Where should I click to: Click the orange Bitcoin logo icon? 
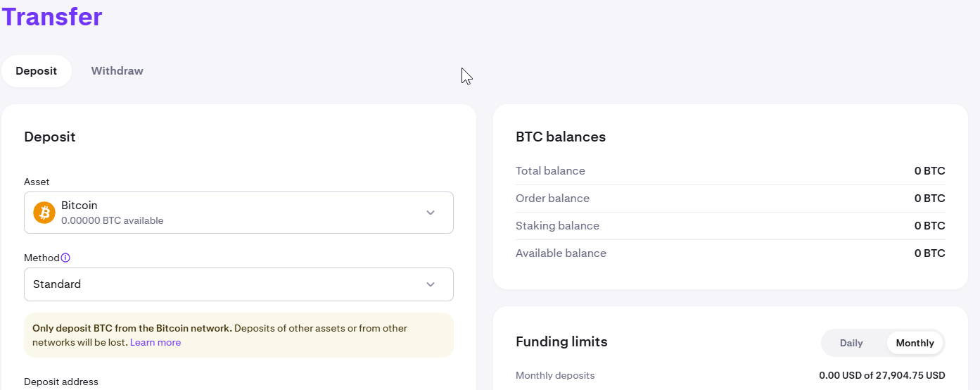pyautogui.click(x=44, y=213)
